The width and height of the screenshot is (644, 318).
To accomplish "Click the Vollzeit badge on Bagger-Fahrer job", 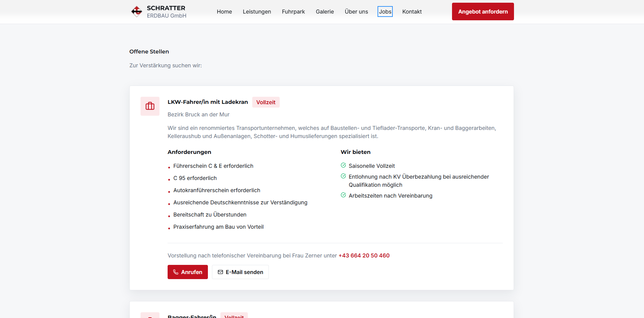I will [234, 316].
